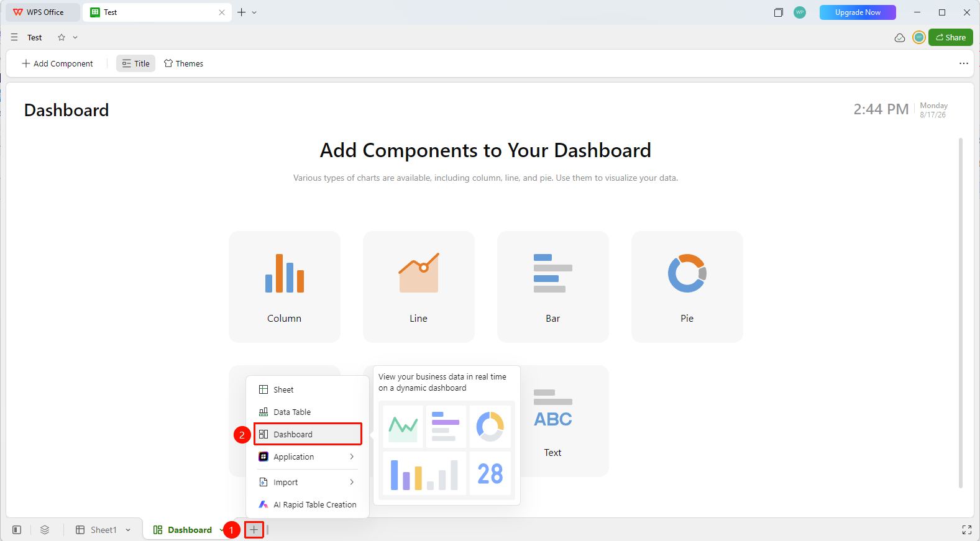Image resolution: width=980 pixels, height=541 pixels.
Task: Open the three-dots more options menu
Action: click(963, 63)
